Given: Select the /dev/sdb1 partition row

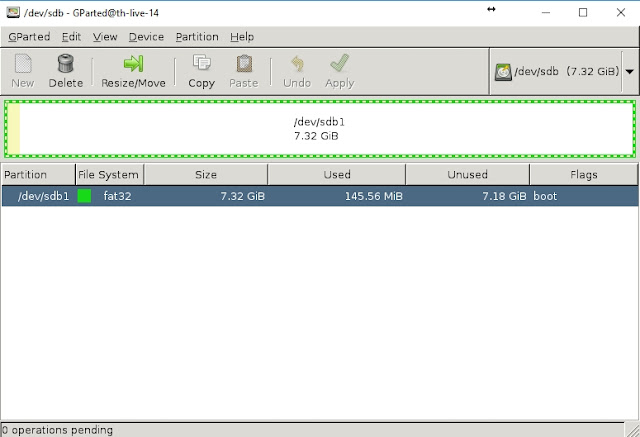Looking at the screenshot, I should [x=320, y=196].
